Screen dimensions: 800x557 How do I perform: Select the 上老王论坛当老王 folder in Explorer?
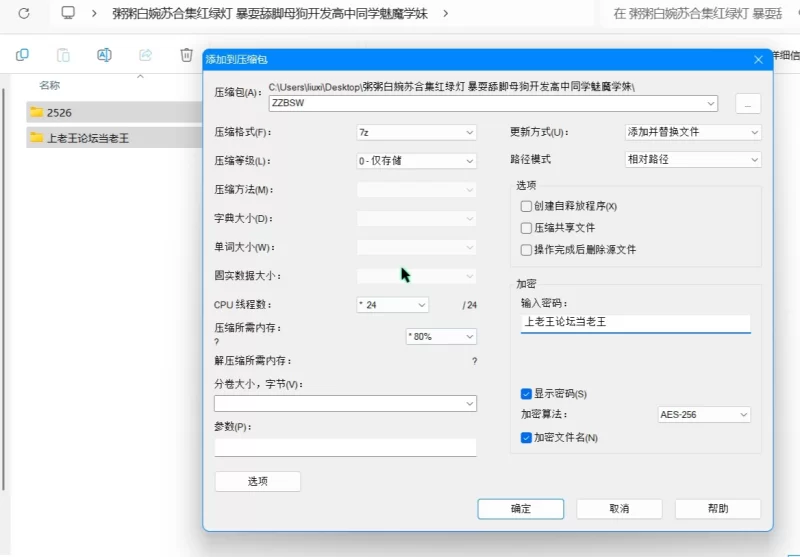114,138
